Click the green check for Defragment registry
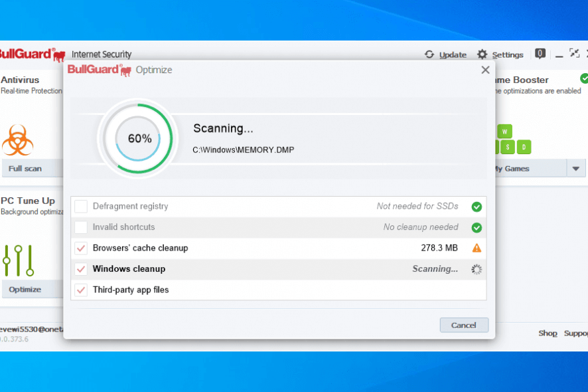The image size is (588, 392). [x=477, y=207]
